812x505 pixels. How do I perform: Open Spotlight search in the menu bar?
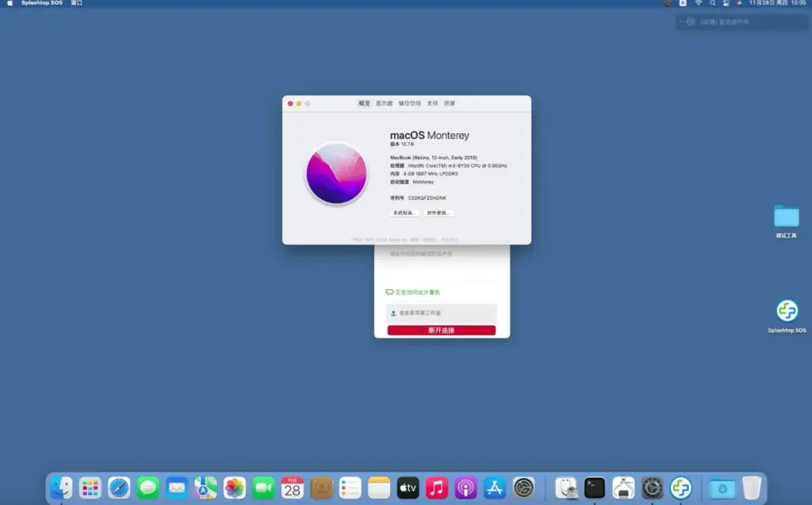713,3
